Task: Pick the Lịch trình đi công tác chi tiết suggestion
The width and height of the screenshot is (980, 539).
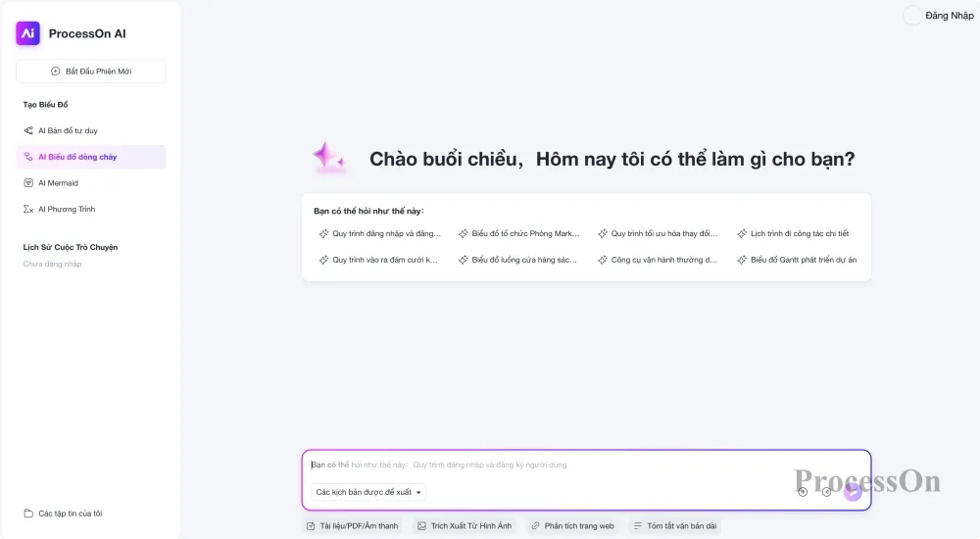Action: 793,233
